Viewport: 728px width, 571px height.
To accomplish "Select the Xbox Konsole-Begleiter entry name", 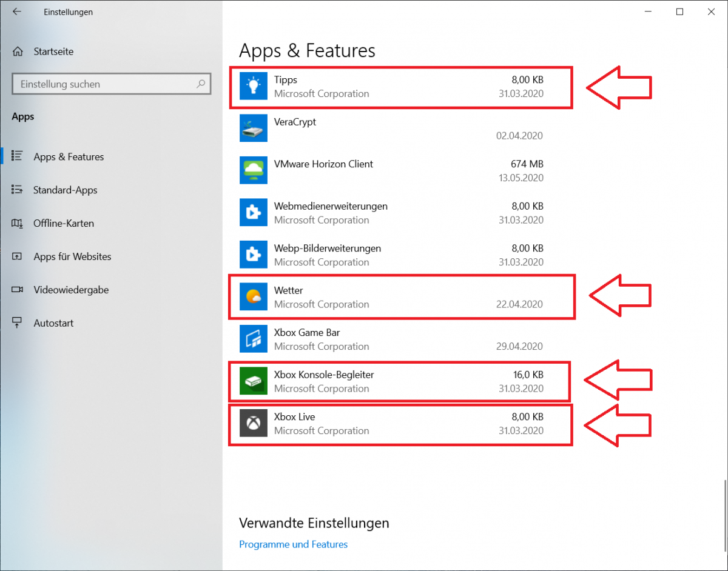I will click(x=324, y=375).
